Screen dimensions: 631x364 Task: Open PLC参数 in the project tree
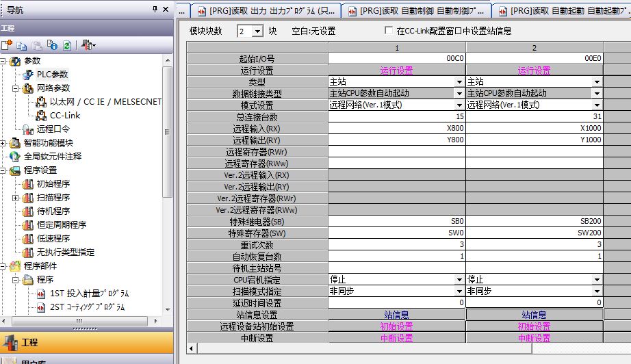click(x=52, y=74)
